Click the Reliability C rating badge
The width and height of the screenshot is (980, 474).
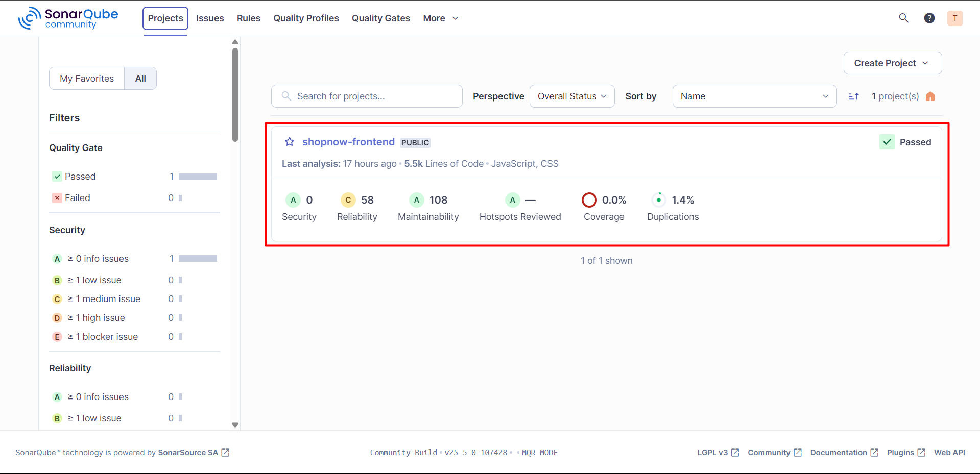[x=348, y=200]
